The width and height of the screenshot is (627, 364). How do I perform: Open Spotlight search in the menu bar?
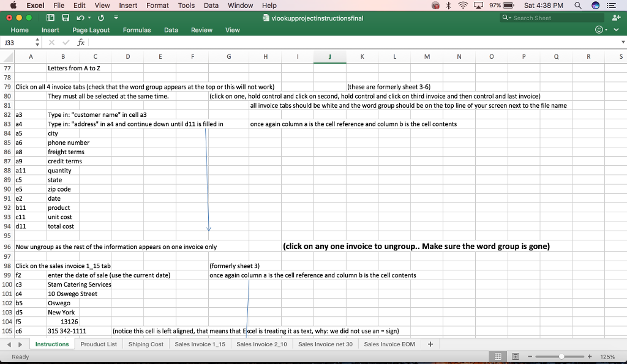(x=579, y=6)
